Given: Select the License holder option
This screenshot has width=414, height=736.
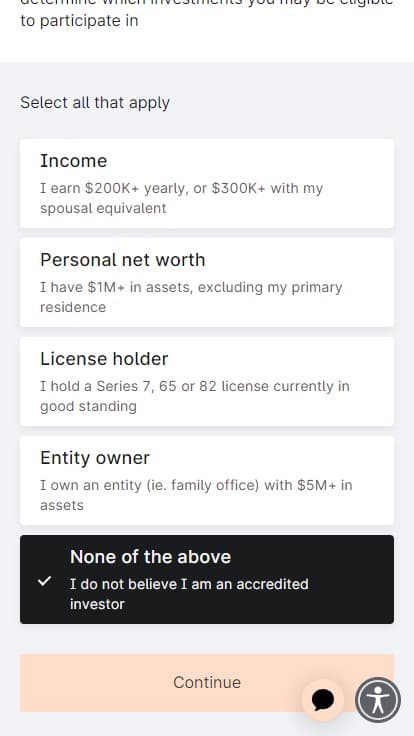Looking at the screenshot, I should [207, 382].
